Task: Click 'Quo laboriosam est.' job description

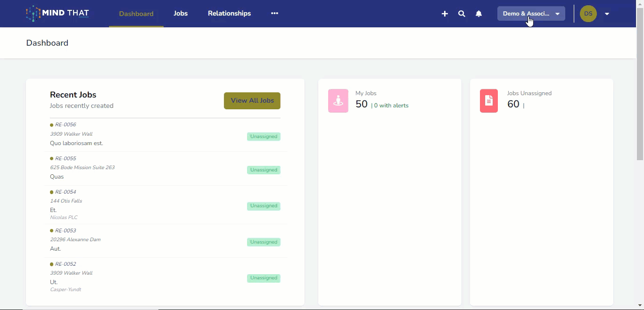Action: [x=76, y=143]
